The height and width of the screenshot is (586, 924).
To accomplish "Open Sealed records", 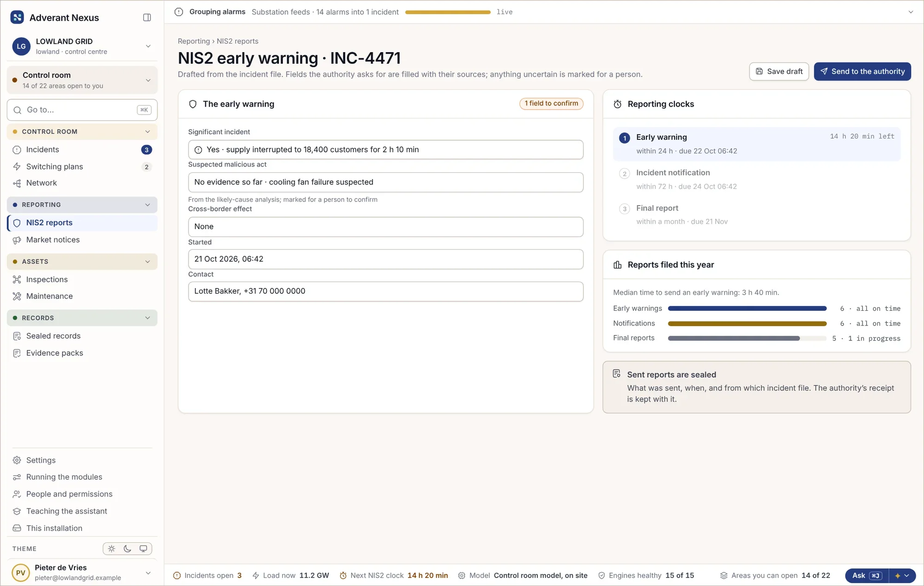I will point(82,336).
